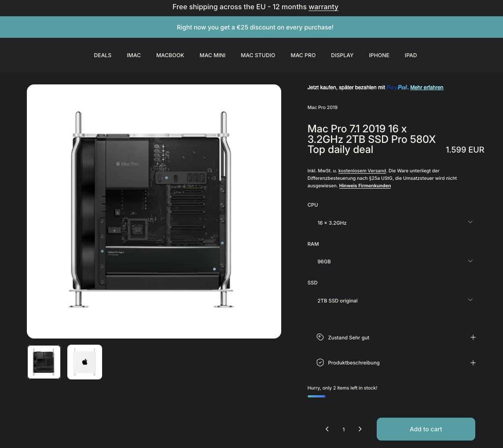Go to the IPHONE category

379,55
